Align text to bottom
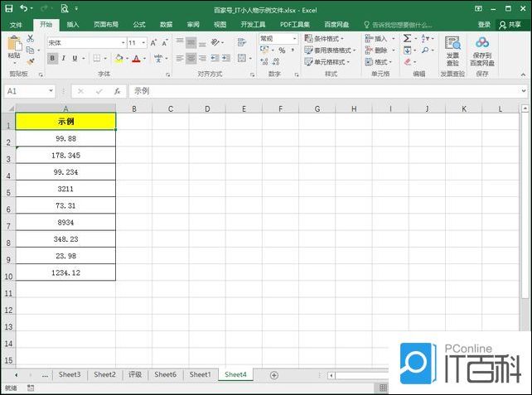This screenshot has height=395, width=532. [202, 43]
